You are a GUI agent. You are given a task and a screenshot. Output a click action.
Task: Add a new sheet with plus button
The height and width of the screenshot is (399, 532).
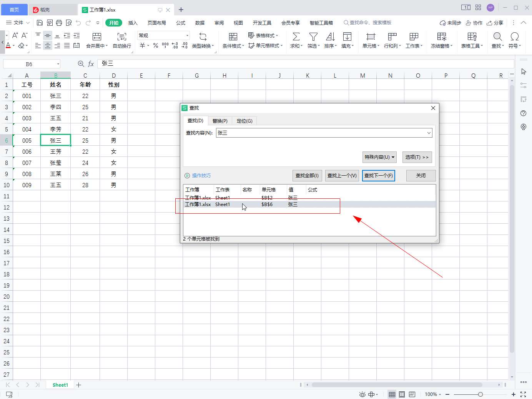click(79, 385)
